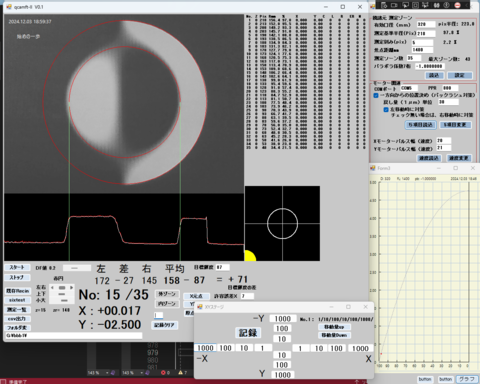The height and width of the screenshot is (384, 480).
Task: Click the 戻し量 input field
Action: 448,102
